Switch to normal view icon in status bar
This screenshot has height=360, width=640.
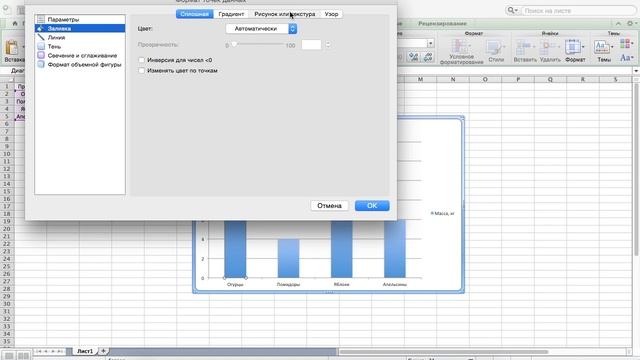[9, 356]
